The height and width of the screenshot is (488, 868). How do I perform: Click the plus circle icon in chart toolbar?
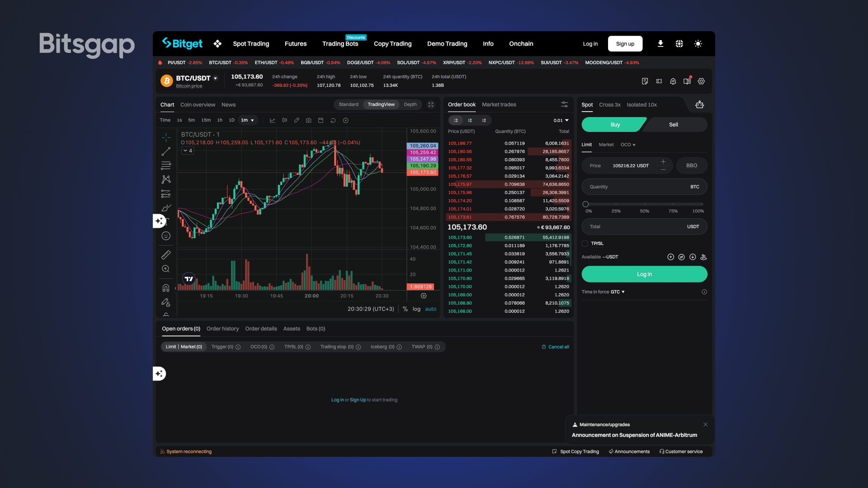click(346, 120)
